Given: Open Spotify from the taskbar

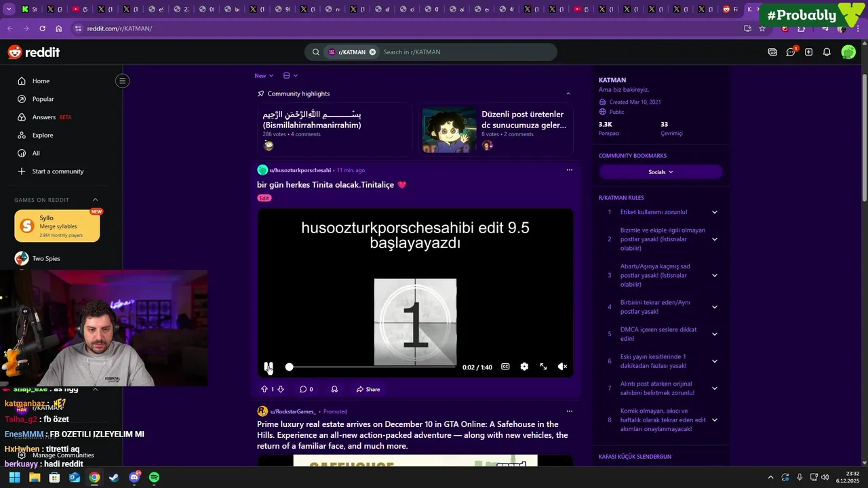Looking at the screenshot, I should (154, 477).
